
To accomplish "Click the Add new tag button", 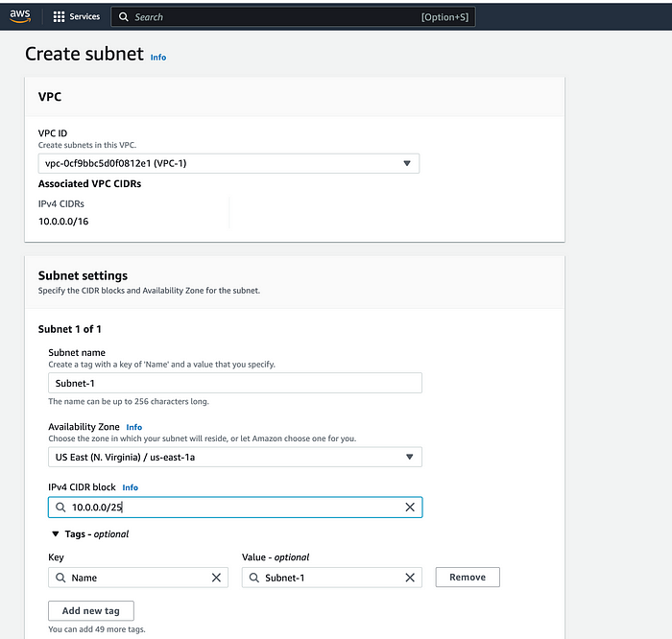I will coord(91,611).
